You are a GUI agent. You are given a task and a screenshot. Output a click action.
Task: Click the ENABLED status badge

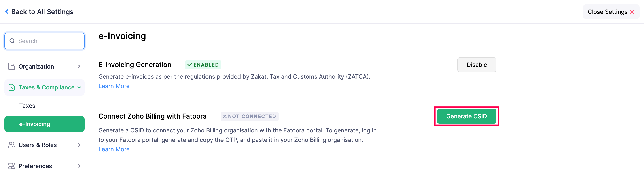click(x=203, y=65)
